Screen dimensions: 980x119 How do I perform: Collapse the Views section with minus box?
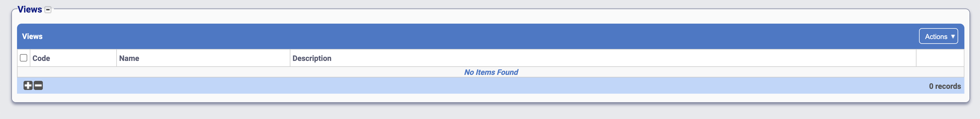48,10
